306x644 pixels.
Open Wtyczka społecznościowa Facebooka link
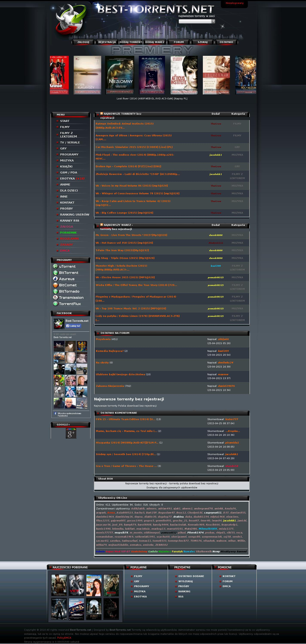point(69,415)
